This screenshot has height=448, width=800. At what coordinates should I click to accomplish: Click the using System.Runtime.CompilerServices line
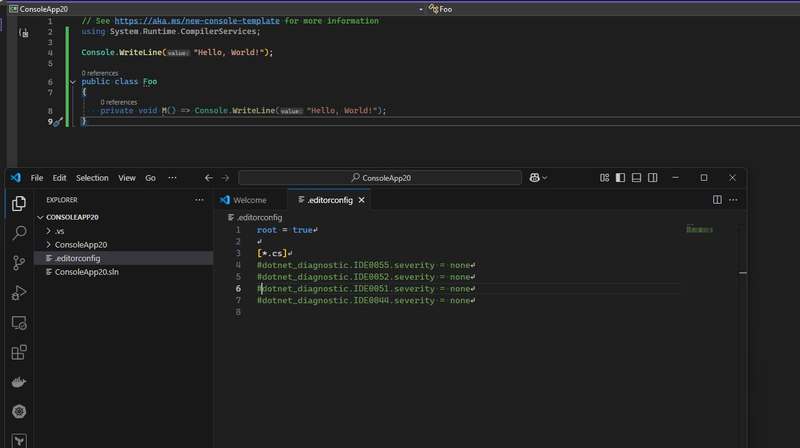pos(171,31)
